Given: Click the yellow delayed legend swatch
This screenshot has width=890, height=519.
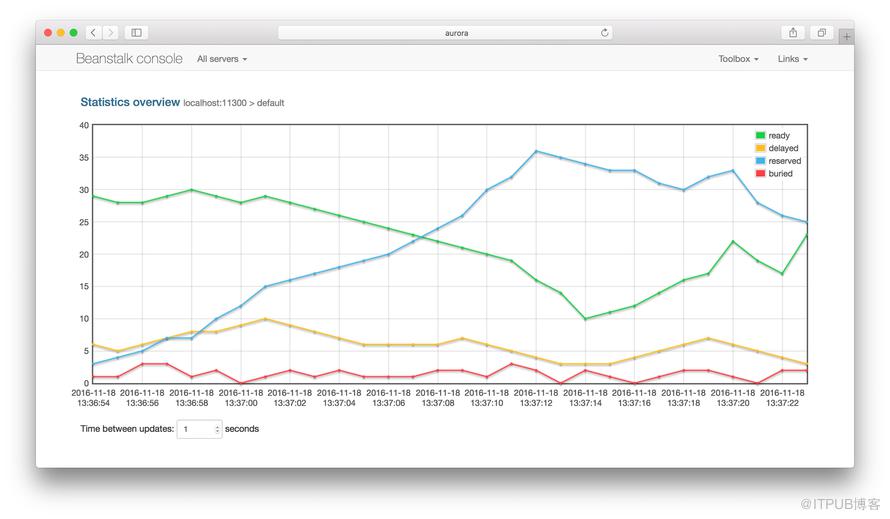Looking at the screenshot, I should [761, 148].
